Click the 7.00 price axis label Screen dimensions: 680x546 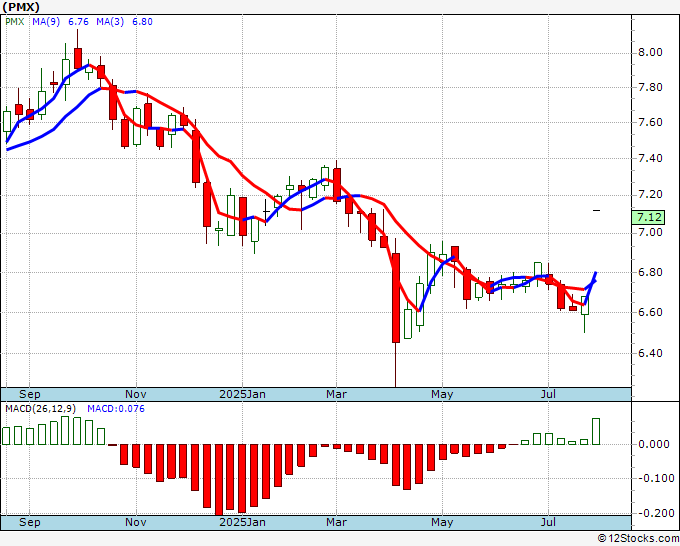pos(650,232)
